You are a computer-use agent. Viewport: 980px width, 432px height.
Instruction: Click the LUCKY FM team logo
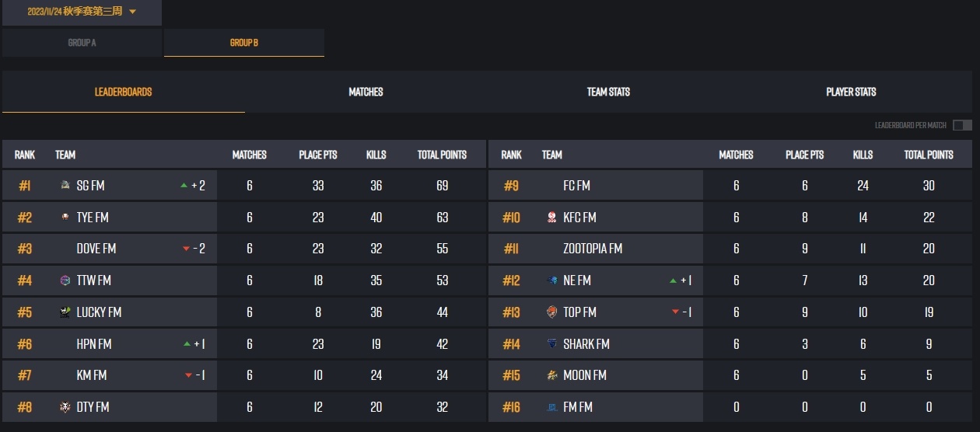pyautogui.click(x=65, y=312)
